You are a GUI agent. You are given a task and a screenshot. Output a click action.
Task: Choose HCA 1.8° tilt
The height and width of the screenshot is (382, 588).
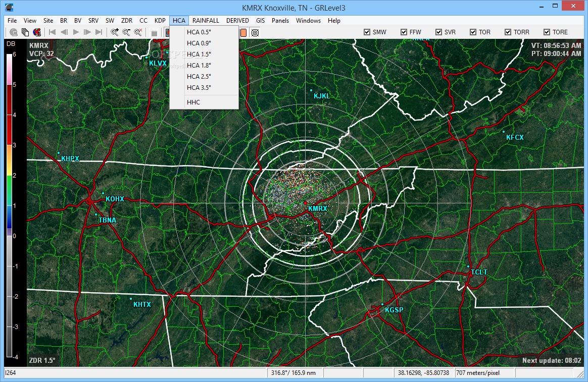click(x=204, y=66)
